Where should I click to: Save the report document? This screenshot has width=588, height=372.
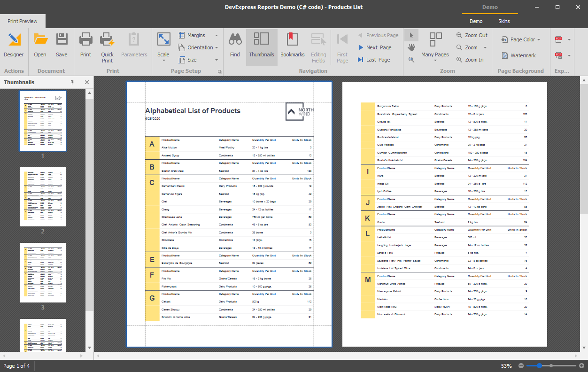click(62, 45)
